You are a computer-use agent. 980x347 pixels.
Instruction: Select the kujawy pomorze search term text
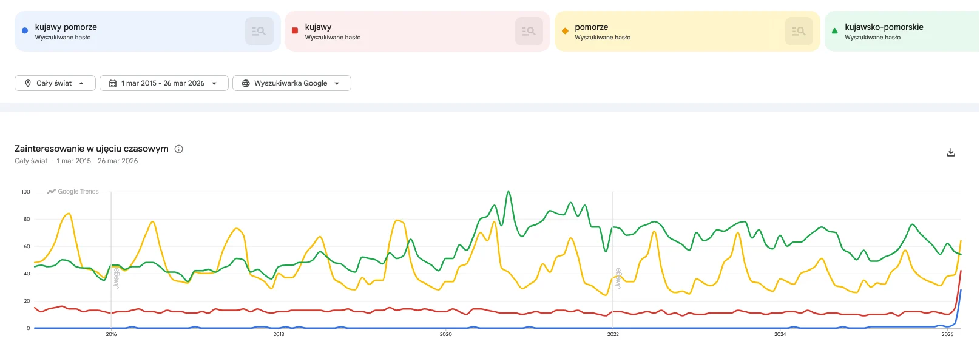[66, 27]
